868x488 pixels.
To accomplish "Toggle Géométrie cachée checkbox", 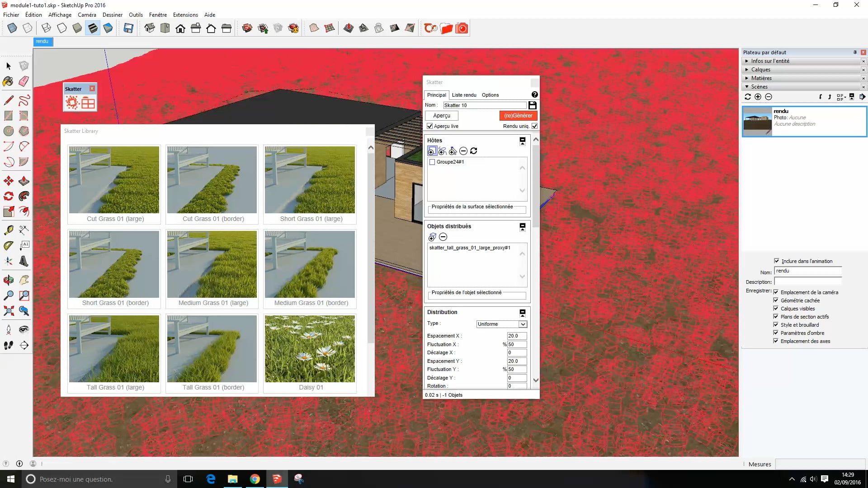I will pyautogui.click(x=776, y=300).
